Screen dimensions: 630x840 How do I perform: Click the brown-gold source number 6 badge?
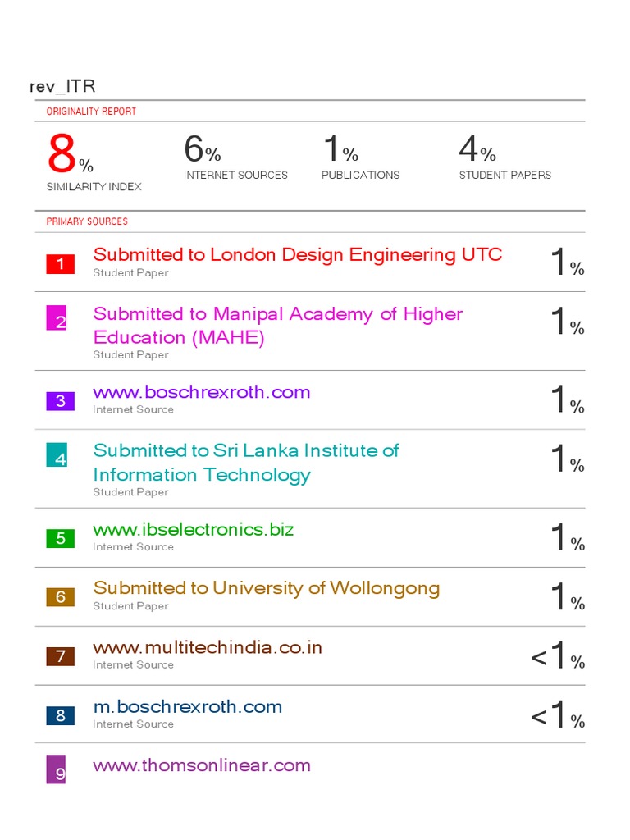[x=60, y=597]
